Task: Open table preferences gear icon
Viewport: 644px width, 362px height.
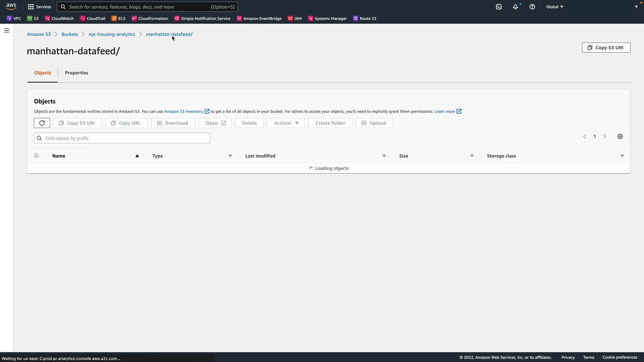Action: (620, 136)
